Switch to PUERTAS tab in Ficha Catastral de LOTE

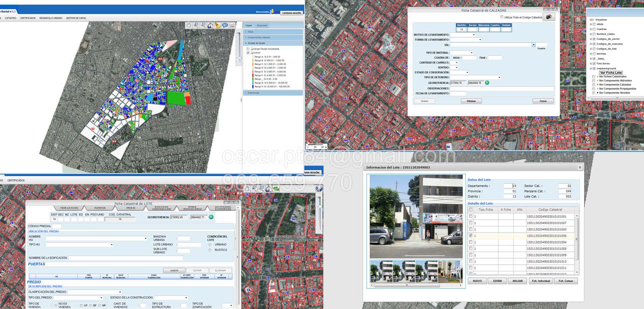coord(100,208)
